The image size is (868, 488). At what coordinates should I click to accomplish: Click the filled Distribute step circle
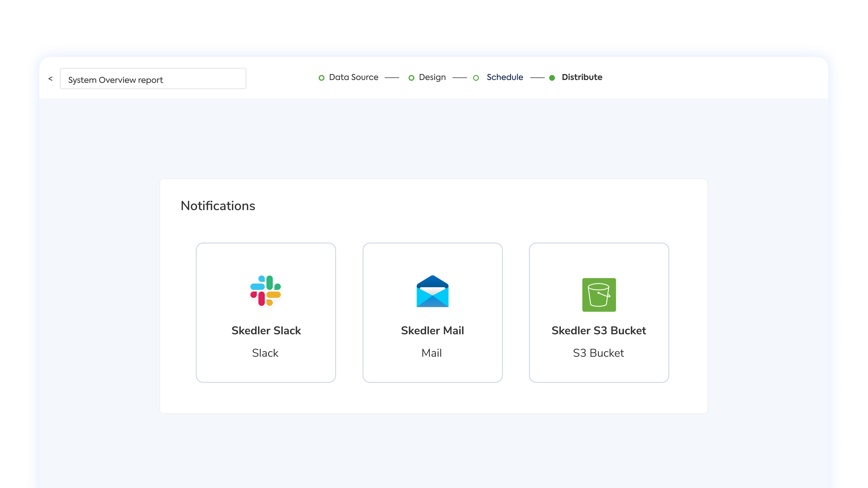pos(552,78)
